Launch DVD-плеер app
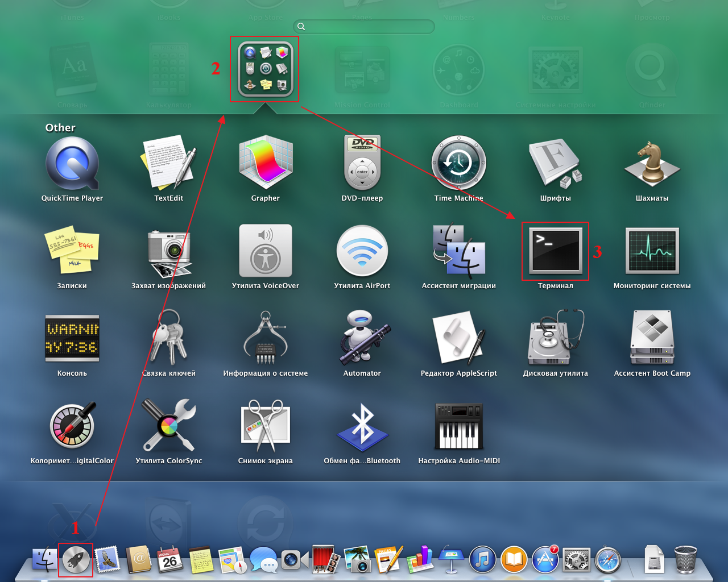Screen dimensions: 728x582 pyautogui.click(x=362, y=164)
